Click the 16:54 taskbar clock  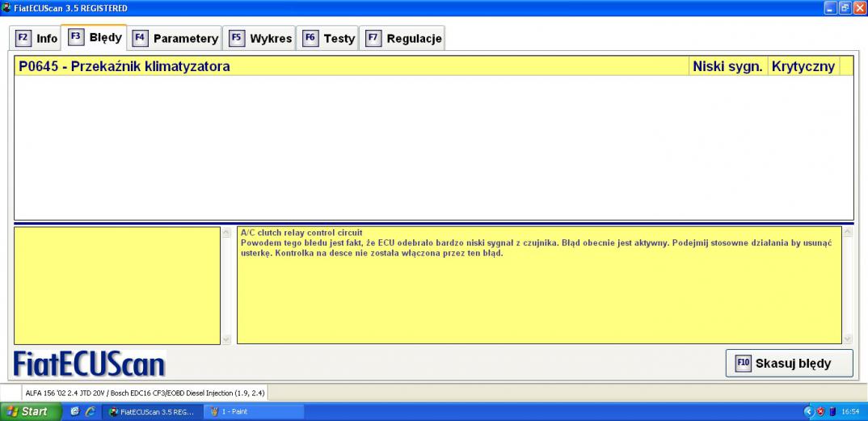click(x=849, y=411)
